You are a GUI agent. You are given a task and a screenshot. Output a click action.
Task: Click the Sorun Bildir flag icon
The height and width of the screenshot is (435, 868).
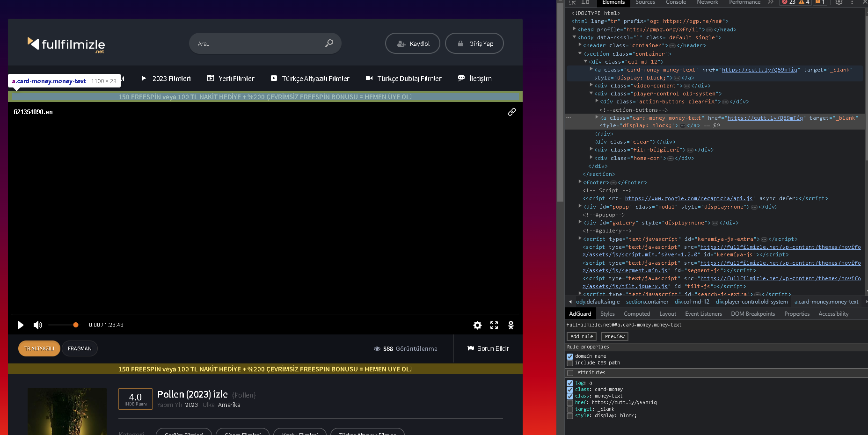tap(470, 348)
